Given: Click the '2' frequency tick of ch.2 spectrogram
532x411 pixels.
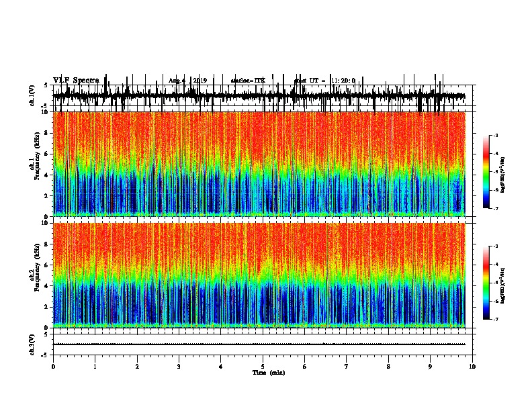Looking at the screenshot, I should 46,307.
